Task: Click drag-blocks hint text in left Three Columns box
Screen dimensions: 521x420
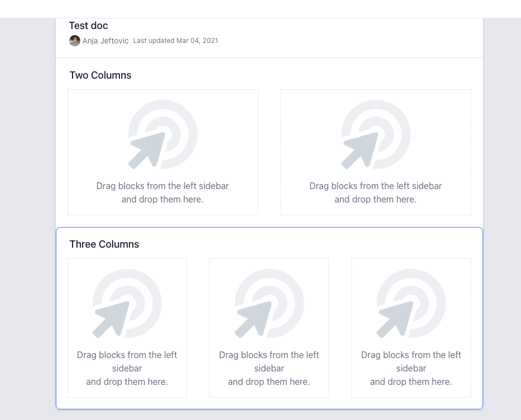Action: (x=127, y=368)
